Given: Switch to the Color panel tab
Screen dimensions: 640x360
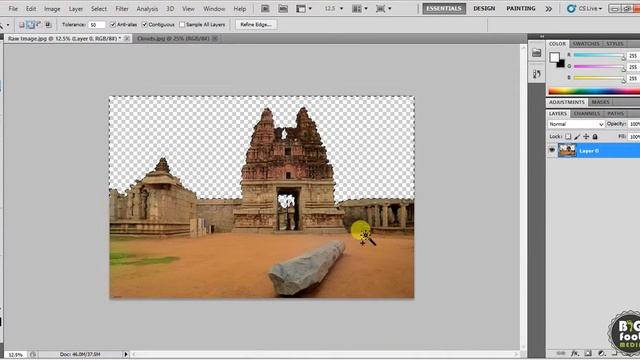Looking at the screenshot, I should coord(557,44).
